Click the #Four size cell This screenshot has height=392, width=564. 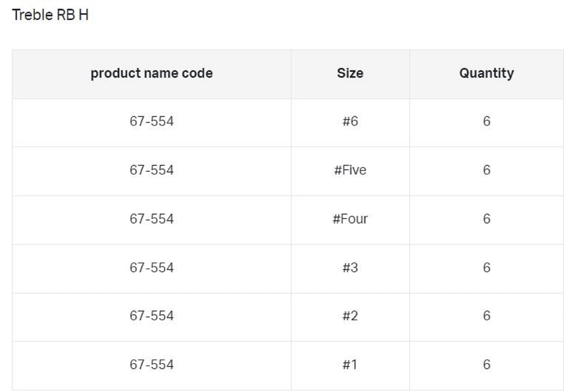(350, 219)
